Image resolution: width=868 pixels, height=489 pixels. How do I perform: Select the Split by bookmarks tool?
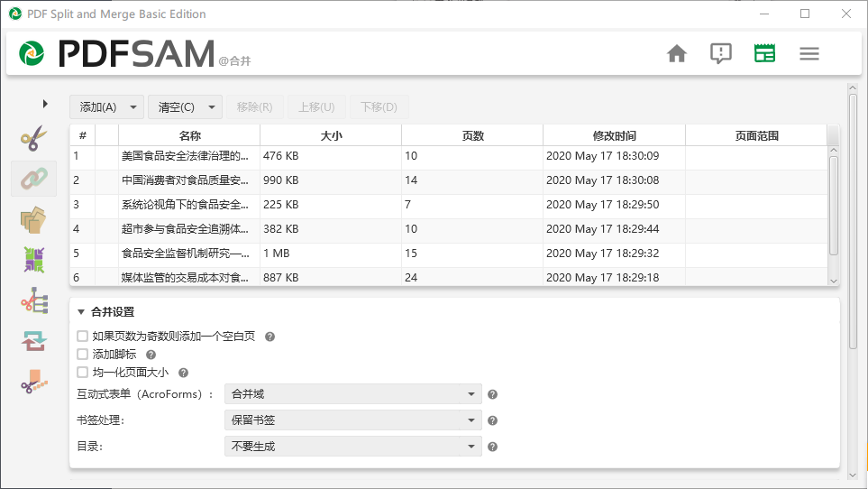[x=33, y=300]
